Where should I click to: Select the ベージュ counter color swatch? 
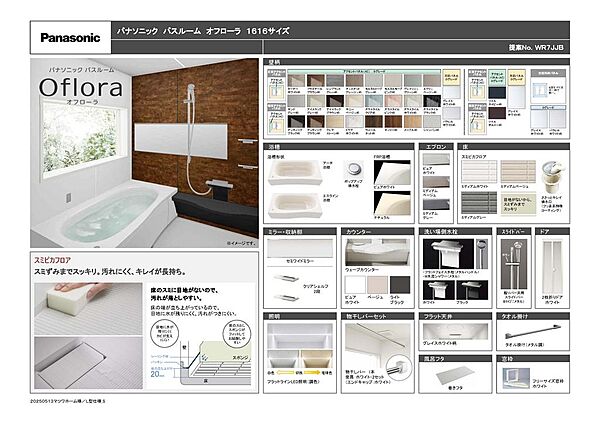[x=377, y=285]
